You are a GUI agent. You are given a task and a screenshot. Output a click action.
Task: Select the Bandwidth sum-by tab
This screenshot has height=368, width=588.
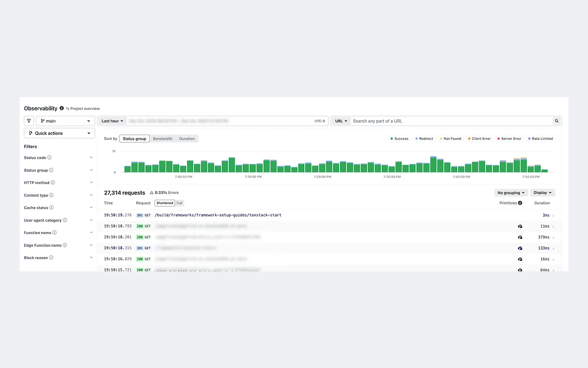(163, 139)
